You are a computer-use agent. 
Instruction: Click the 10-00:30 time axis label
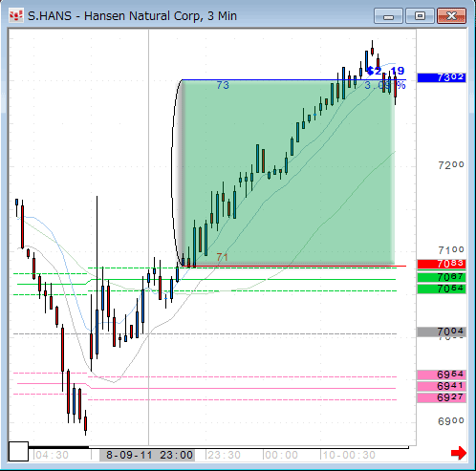tap(349, 455)
